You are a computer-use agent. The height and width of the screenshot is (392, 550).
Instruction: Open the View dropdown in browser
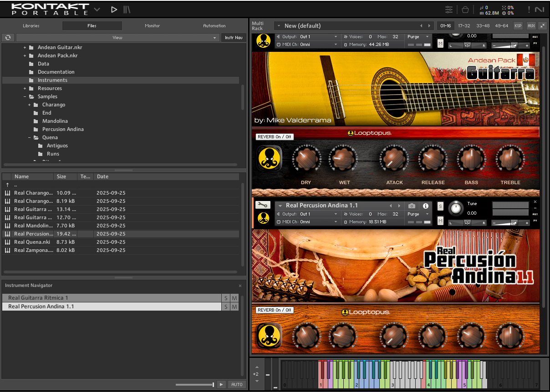pos(117,38)
